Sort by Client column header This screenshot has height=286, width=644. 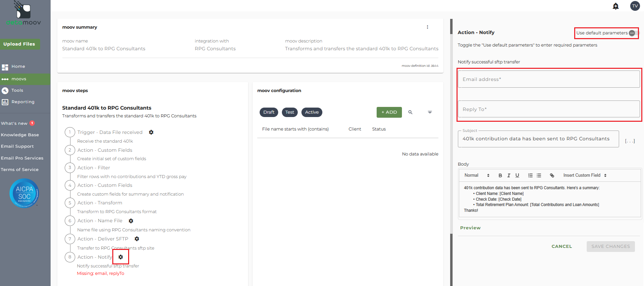tap(355, 129)
